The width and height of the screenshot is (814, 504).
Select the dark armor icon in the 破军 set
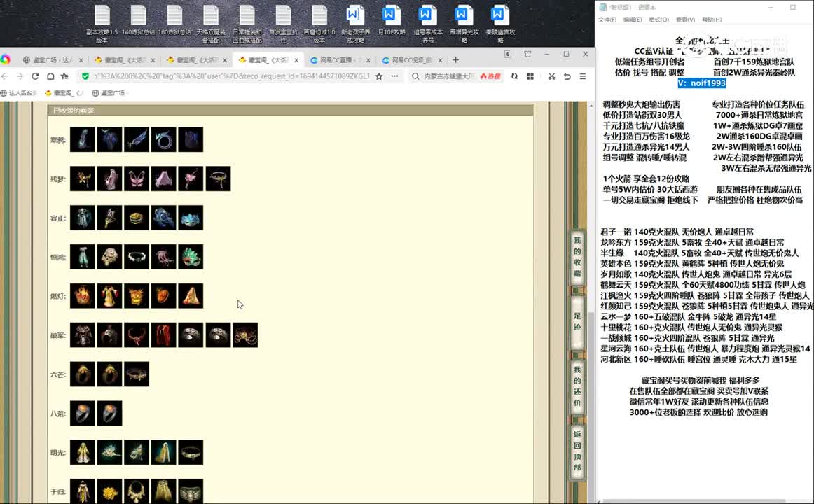[83, 335]
